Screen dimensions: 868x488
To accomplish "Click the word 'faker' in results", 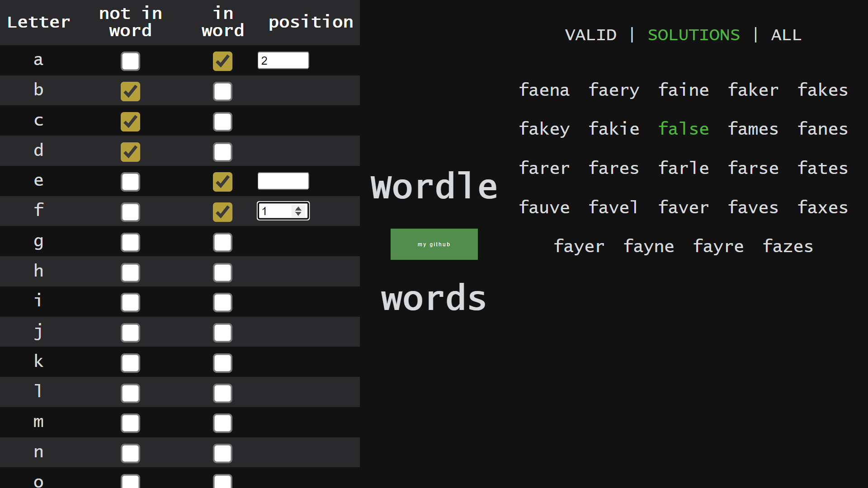I will coord(753,90).
